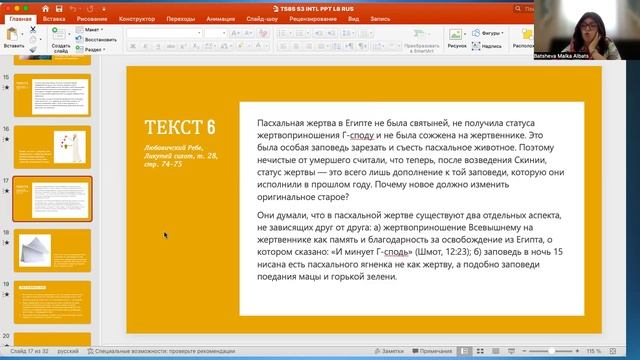This screenshot has height=360, width=640.
Task: Start Slide Show view from status bar
Action: coord(511,351)
